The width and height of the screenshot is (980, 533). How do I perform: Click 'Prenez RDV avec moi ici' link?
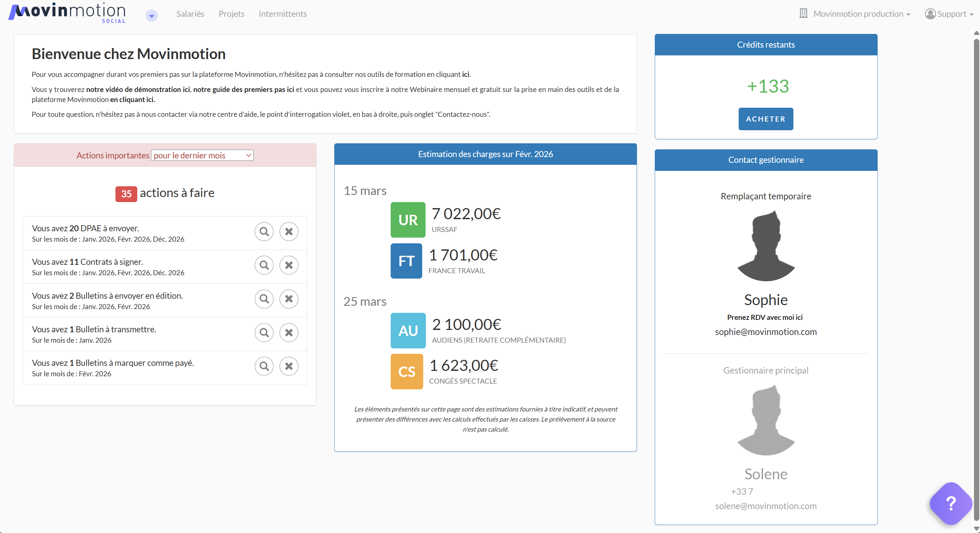pos(765,317)
